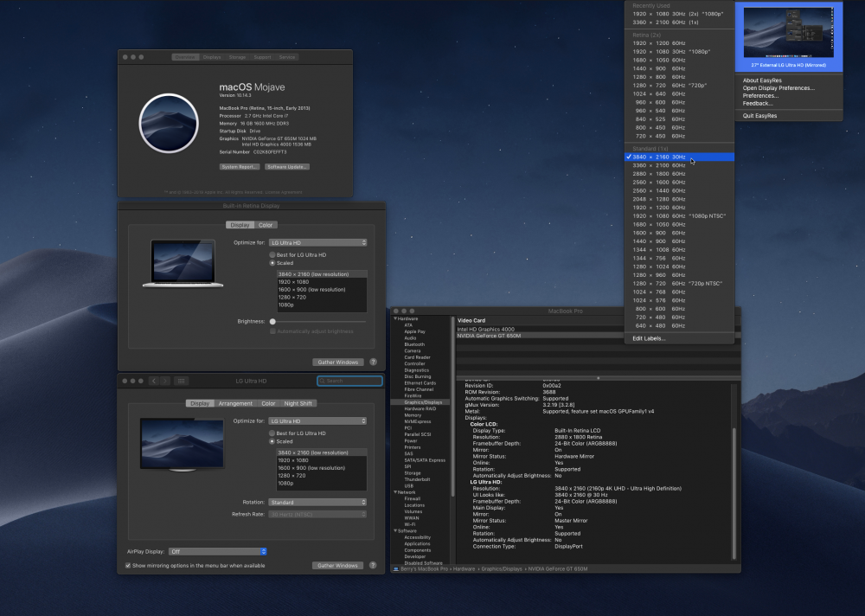Click Gather Windows in Built-in Retina Display
Viewport: 865px width, 616px height.
(337, 363)
